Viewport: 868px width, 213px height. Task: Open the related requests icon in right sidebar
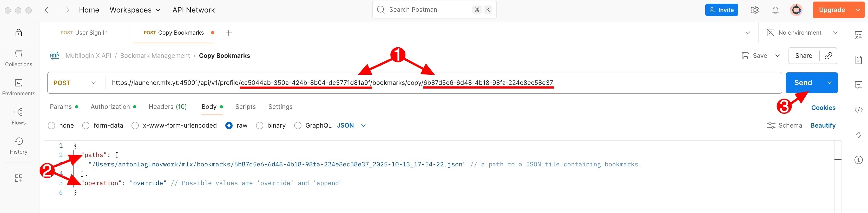pos(858,135)
